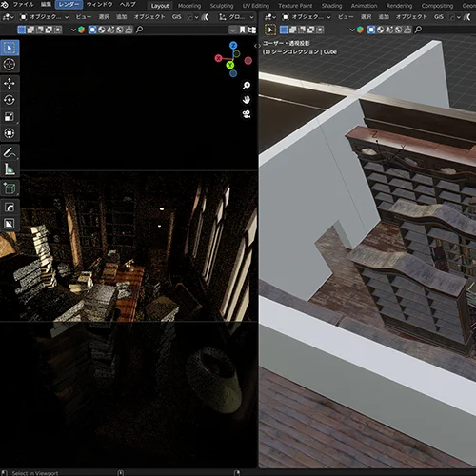
Task: Switch to the Shading workspace tab
Action: [x=331, y=6]
